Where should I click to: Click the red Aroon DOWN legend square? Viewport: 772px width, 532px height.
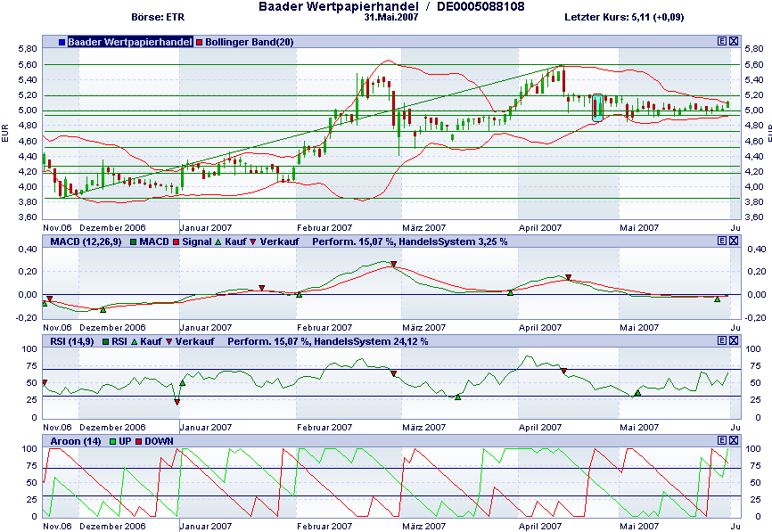coord(138,441)
